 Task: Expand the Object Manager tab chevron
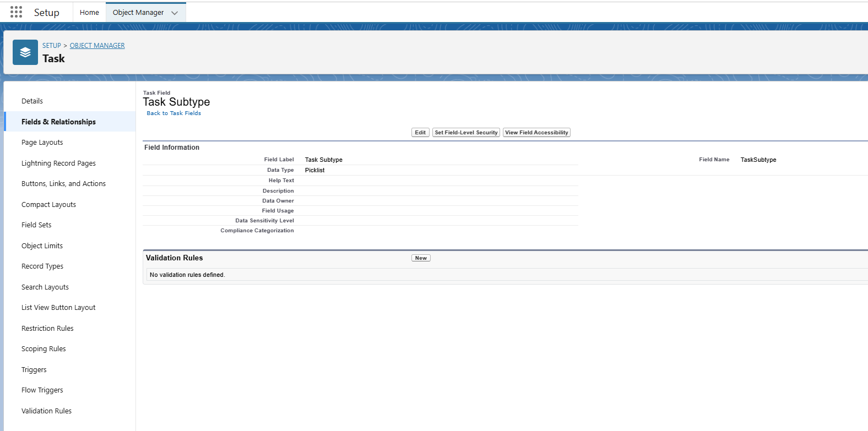click(x=175, y=13)
